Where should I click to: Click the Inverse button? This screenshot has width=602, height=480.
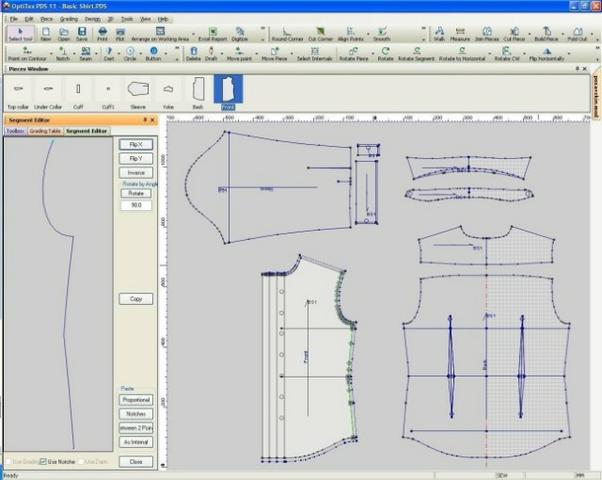pyautogui.click(x=136, y=173)
